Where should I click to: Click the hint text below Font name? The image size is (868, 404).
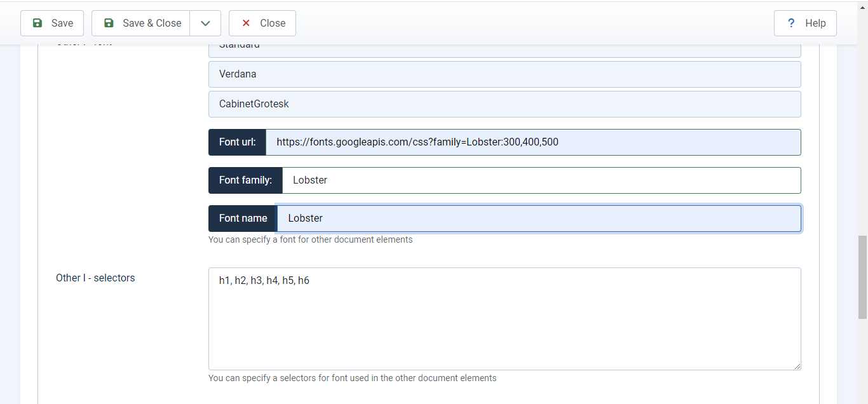310,239
